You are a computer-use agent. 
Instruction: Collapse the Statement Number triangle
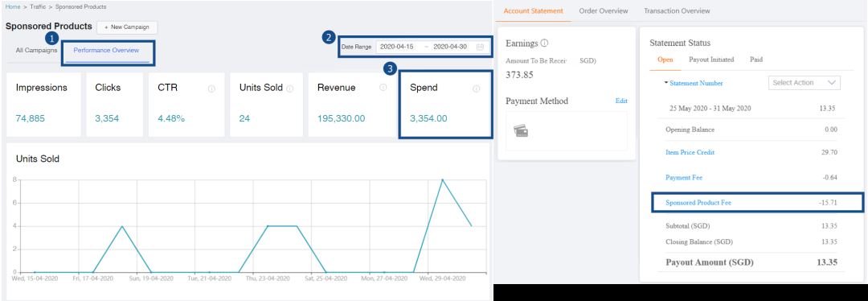(x=666, y=83)
